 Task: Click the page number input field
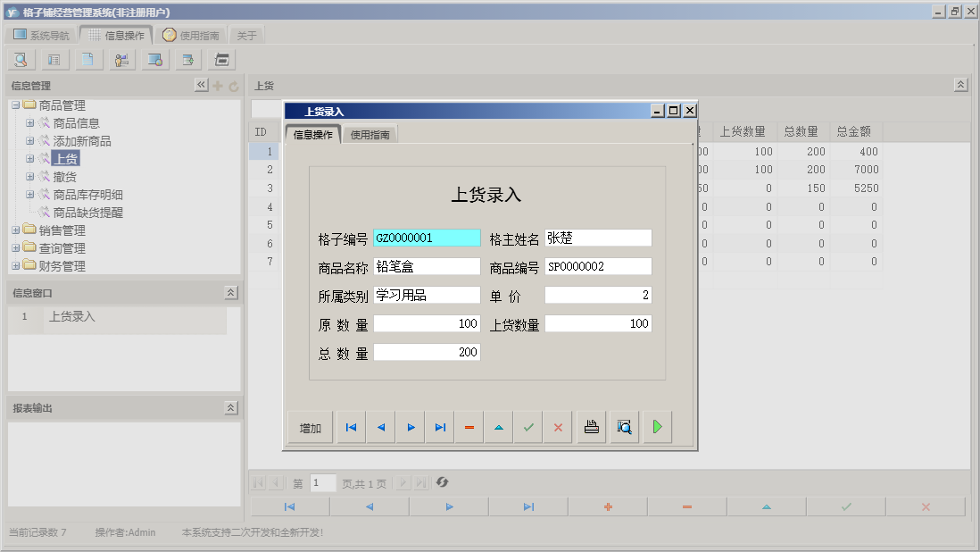(322, 482)
